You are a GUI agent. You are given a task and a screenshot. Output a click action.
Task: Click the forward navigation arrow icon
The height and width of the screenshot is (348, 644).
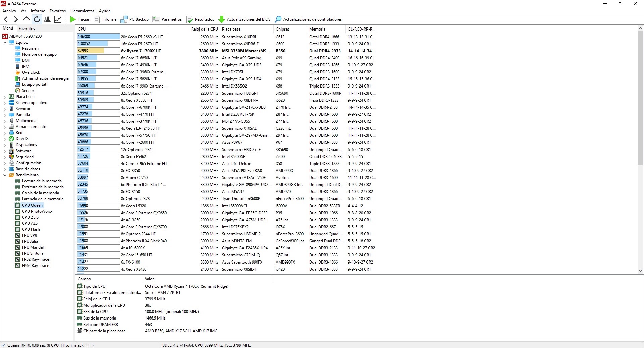pos(16,19)
